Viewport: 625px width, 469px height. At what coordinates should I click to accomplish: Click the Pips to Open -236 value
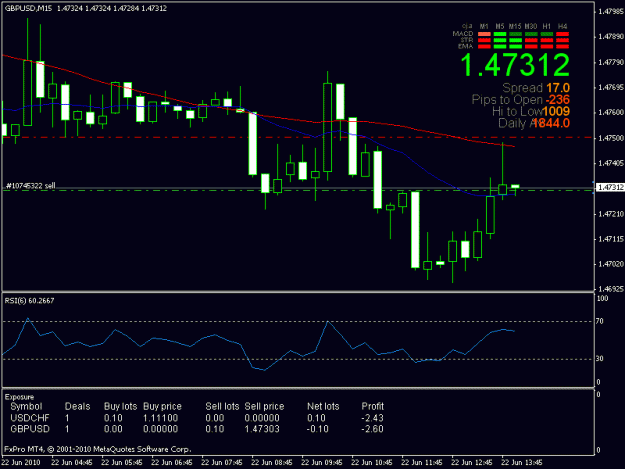click(x=557, y=100)
